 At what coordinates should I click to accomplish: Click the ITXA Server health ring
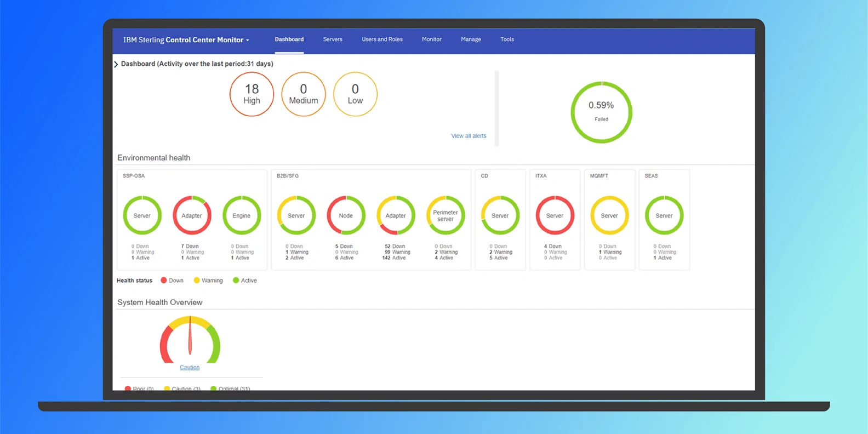pos(555,215)
